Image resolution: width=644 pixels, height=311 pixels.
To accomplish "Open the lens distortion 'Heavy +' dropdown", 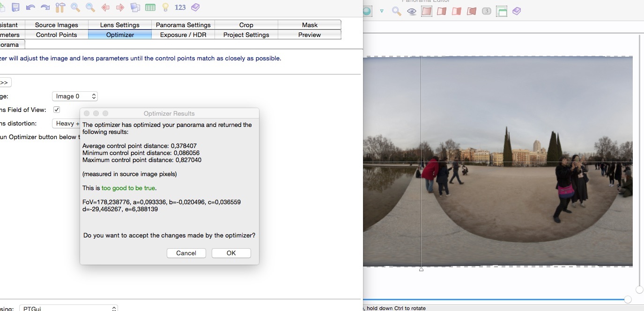I will [x=66, y=124].
